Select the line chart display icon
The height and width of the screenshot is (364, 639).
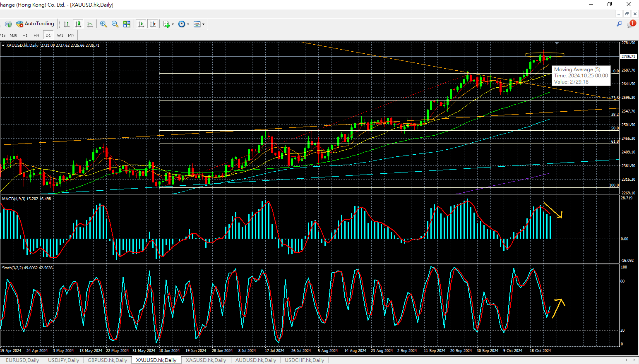click(x=90, y=24)
